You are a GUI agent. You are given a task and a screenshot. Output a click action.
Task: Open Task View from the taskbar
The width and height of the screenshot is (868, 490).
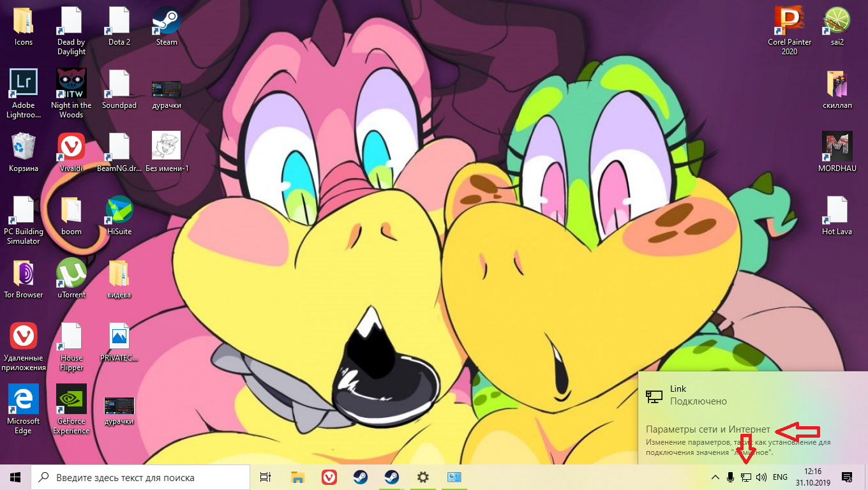click(266, 477)
